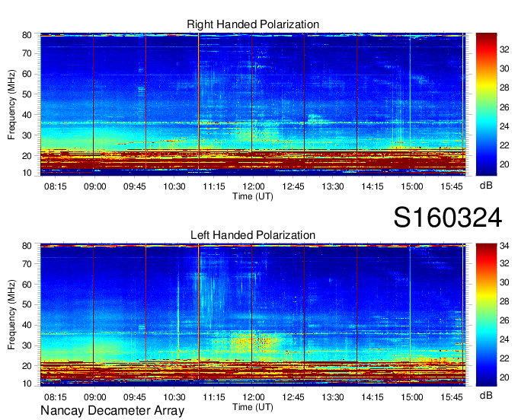Click the 34 value on Left Handed color bar
The height and width of the screenshot is (420, 518).
pyautogui.click(x=504, y=246)
